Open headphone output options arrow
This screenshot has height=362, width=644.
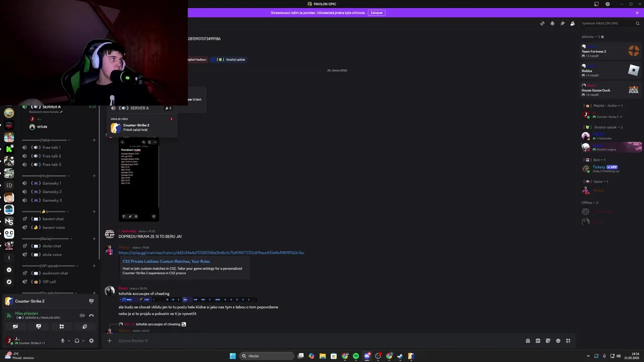pos(83,341)
